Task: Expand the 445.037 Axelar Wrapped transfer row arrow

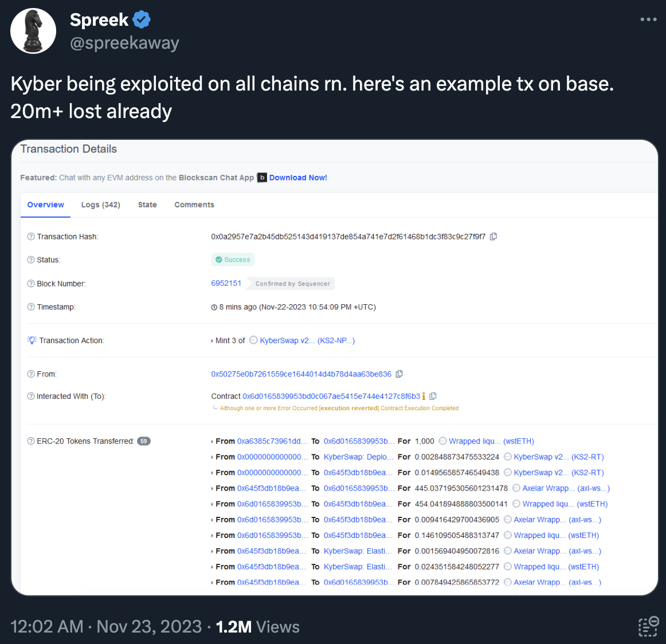Action: pyautogui.click(x=212, y=489)
